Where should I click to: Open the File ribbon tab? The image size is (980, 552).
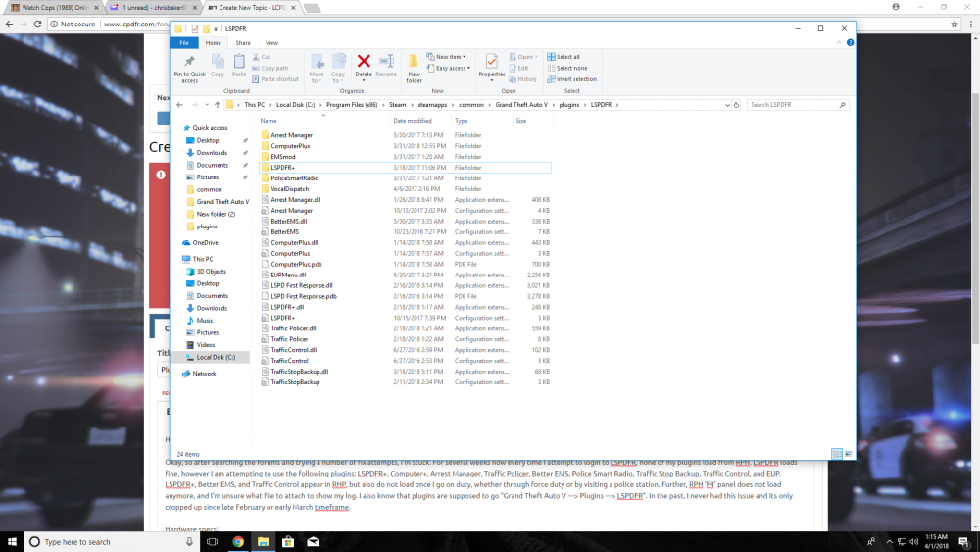click(x=184, y=42)
